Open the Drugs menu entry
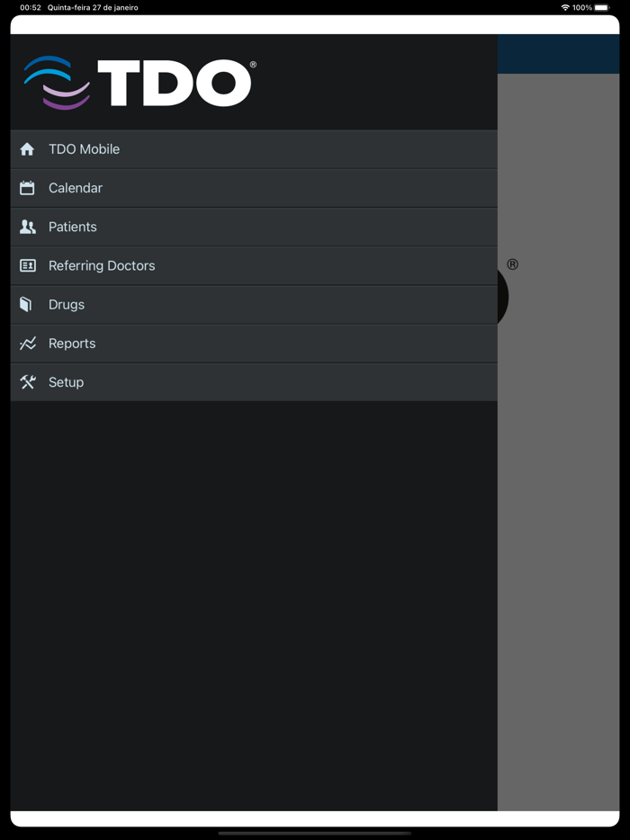 tap(67, 304)
